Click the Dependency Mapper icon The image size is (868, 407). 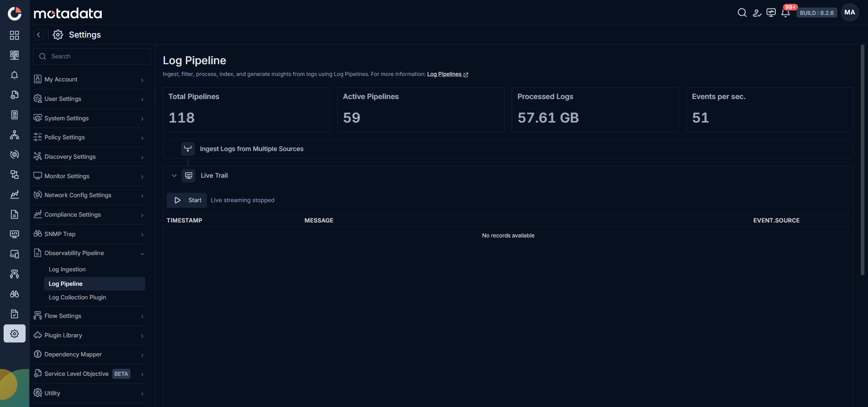(x=38, y=354)
